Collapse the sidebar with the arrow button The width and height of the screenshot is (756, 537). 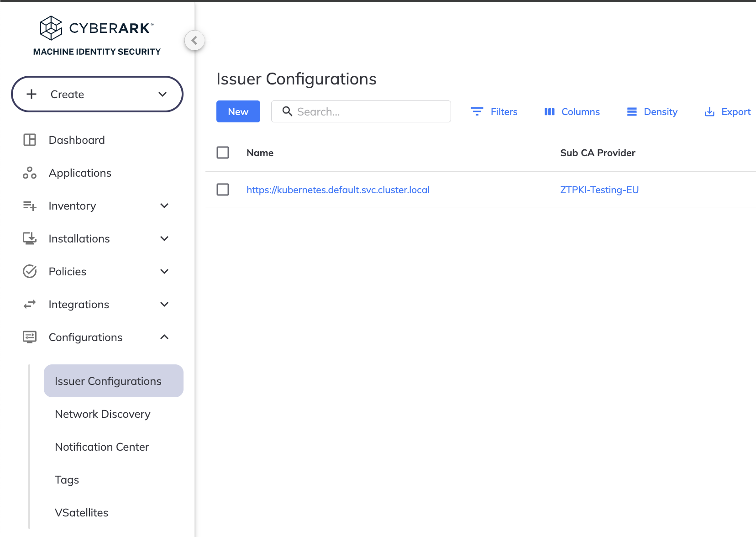point(194,40)
